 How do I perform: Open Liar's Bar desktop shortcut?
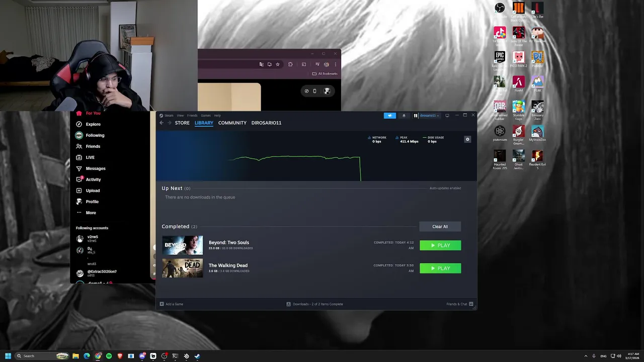coord(537,10)
